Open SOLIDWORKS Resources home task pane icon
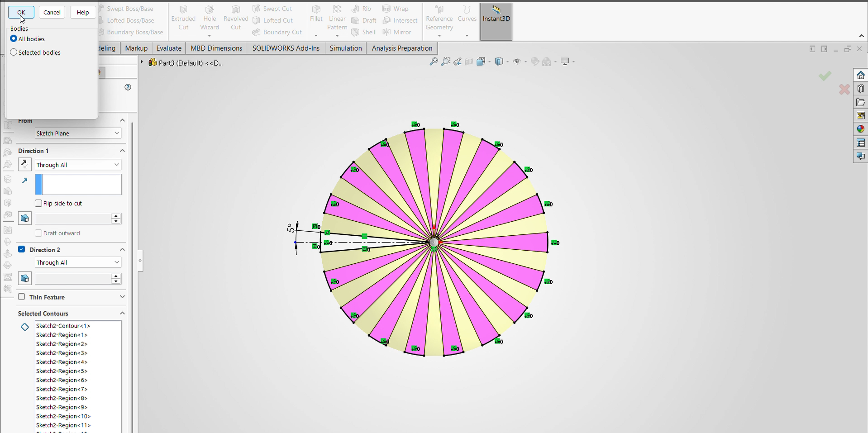Image resolution: width=868 pixels, height=433 pixels. click(x=861, y=75)
